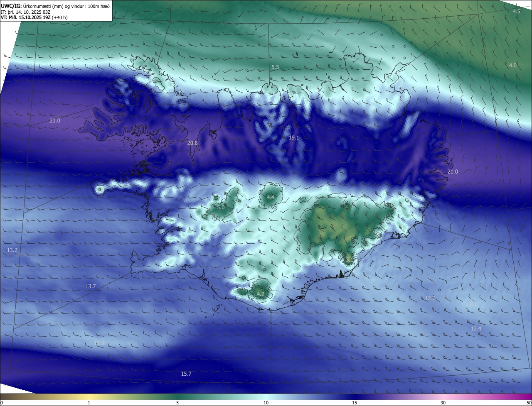Click the 12.2 value label
Image resolution: width=532 pixels, height=406 pixels.
pyautogui.click(x=430, y=298)
